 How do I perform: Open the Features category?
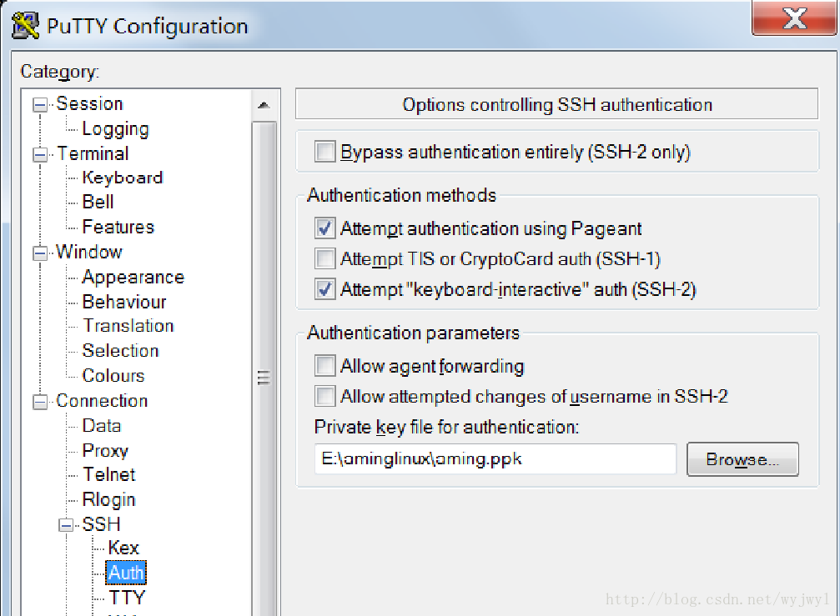coord(118,227)
